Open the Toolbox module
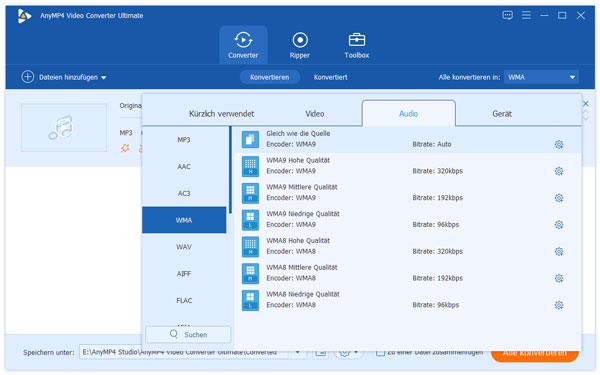Image resolution: width=600 pixels, height=375 pixels. click(357, 45)
